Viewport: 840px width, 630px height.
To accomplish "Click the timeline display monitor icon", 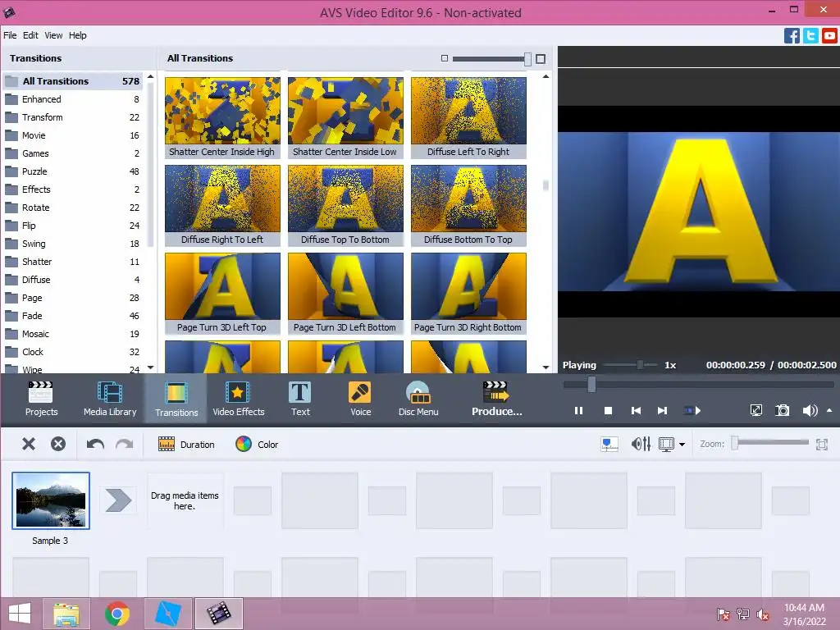I will pyautogui.click(x=666, y=444).
